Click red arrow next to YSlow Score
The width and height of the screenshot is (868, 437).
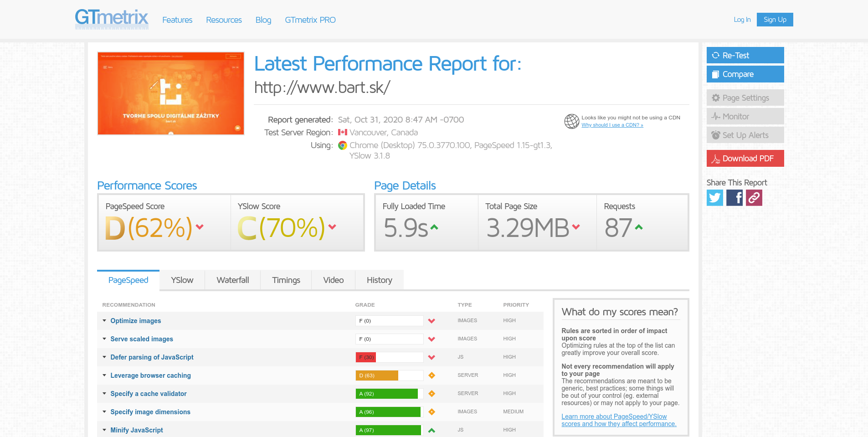point(332,226)
